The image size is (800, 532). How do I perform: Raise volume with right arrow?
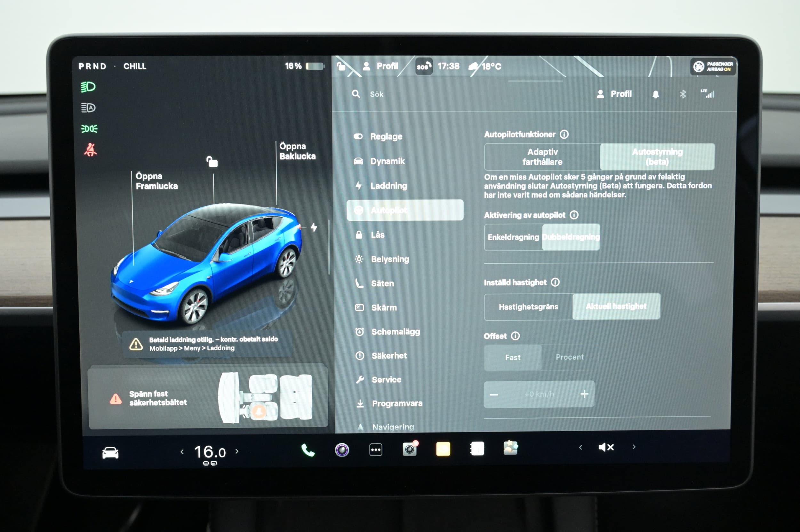(x=634, y=447)
